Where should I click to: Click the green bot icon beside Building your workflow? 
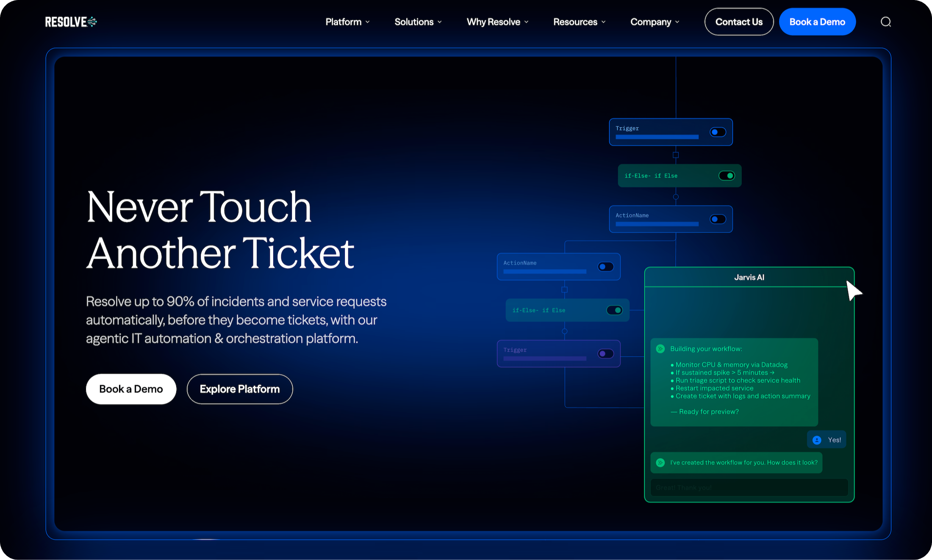[x=660, y=349]
